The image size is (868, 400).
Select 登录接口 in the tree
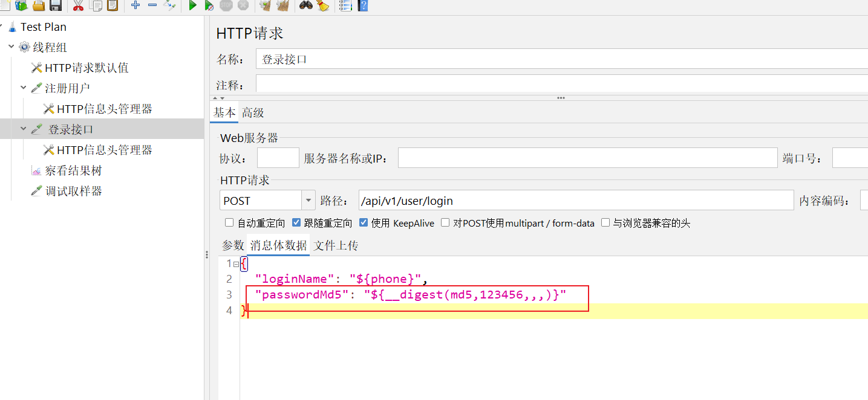(x=71, y=129)
